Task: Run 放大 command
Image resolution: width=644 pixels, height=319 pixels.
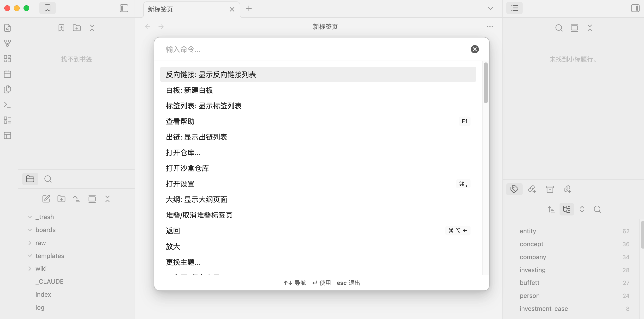Action: click(318, 246)
